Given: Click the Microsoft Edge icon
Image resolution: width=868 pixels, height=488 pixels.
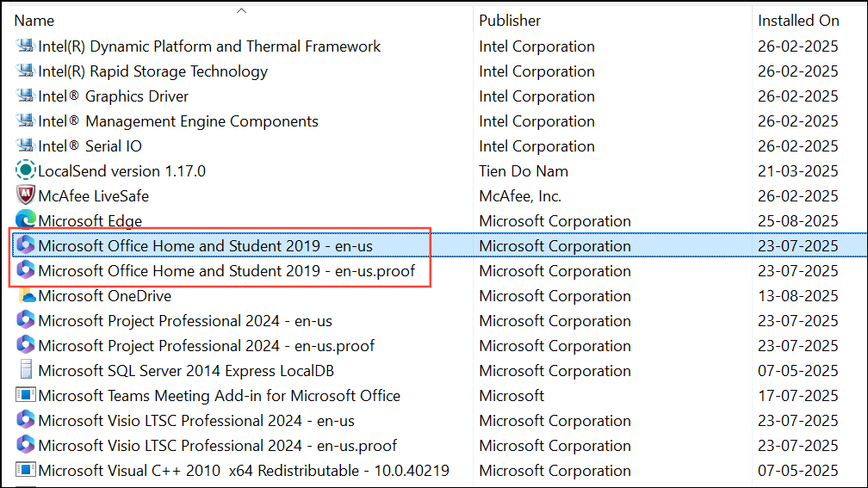Looking at the screenshot, I should pos(26,221).
